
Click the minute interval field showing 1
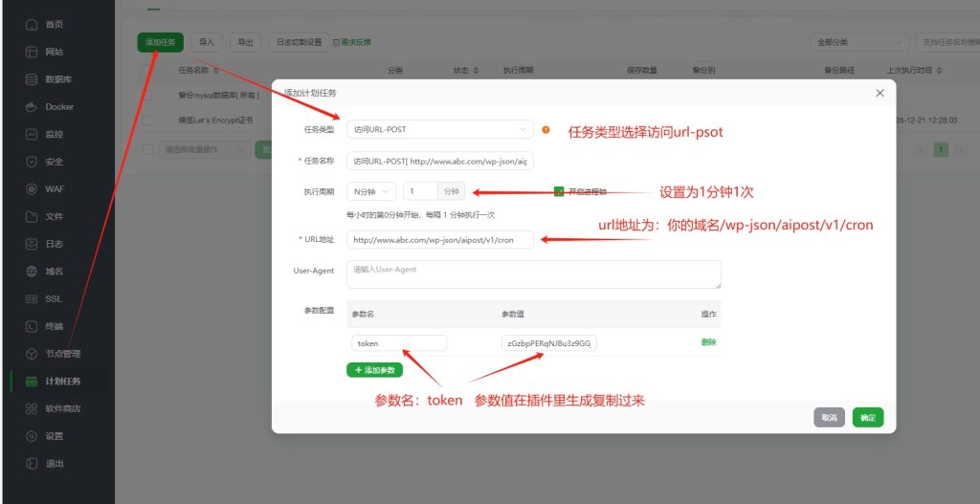(420, 191)
